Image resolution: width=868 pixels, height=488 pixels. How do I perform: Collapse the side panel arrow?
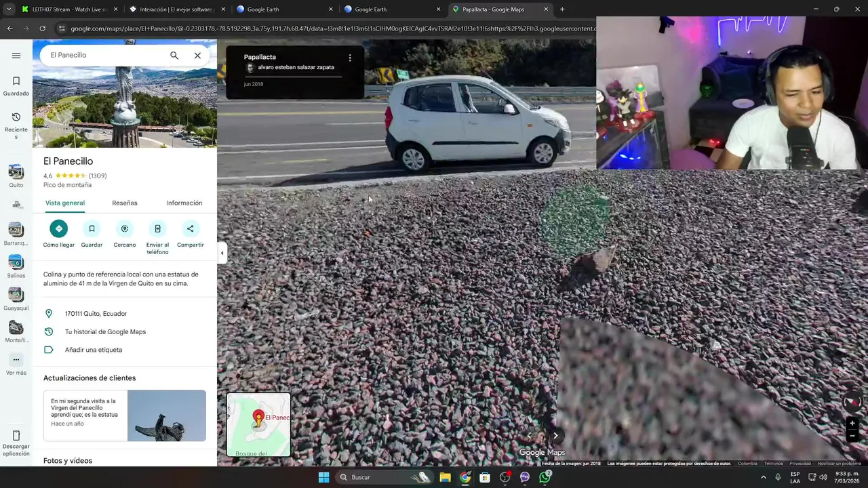222,253
